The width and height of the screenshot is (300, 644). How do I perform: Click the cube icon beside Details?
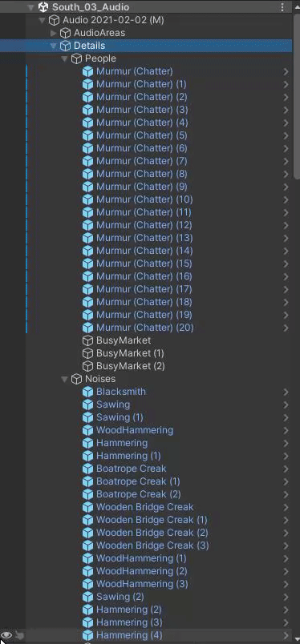tap(66, 46)
